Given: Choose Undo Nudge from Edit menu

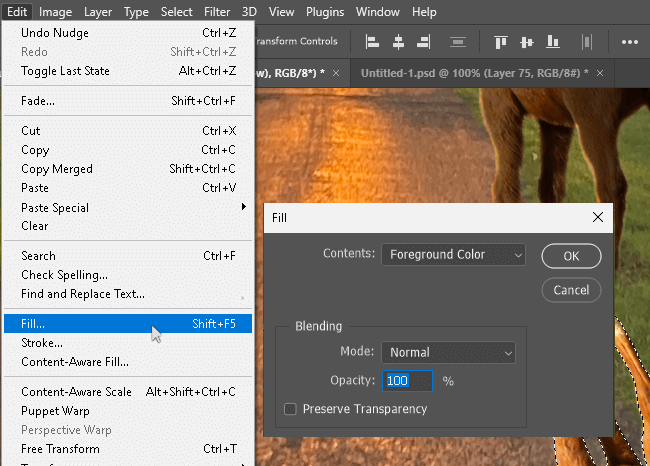Looking at the screenshot, I should tap(128, 32).
